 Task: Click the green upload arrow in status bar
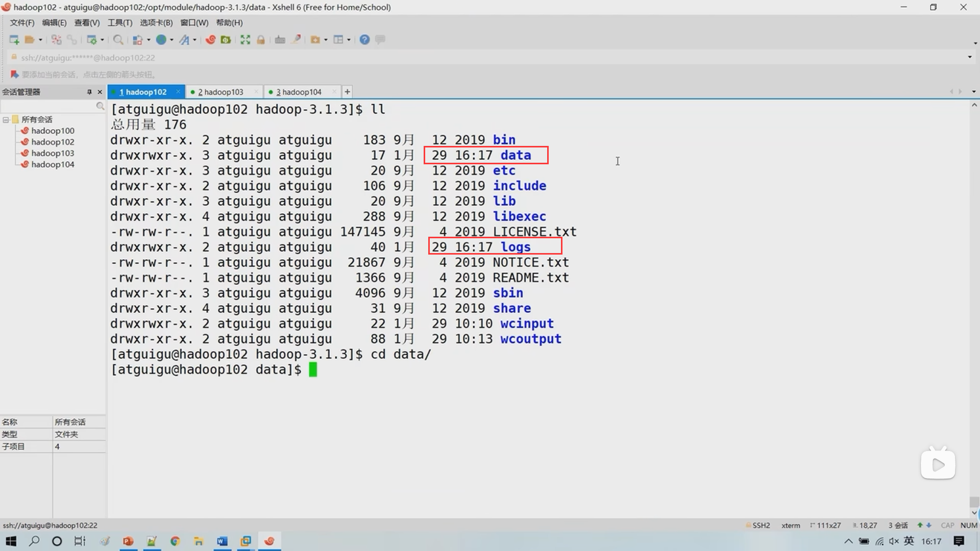click(x=920, y=525)
